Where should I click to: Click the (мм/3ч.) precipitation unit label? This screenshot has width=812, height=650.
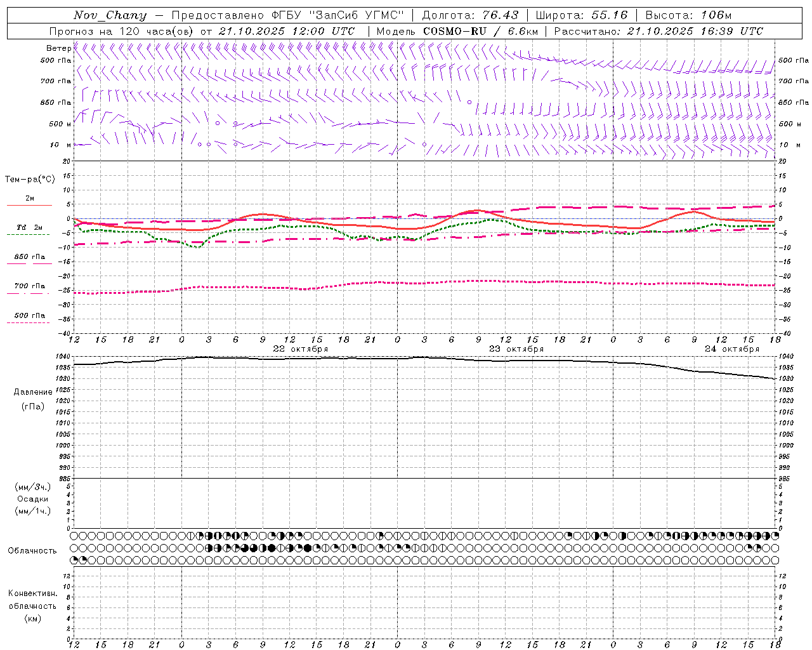click(x=33, y=487)
